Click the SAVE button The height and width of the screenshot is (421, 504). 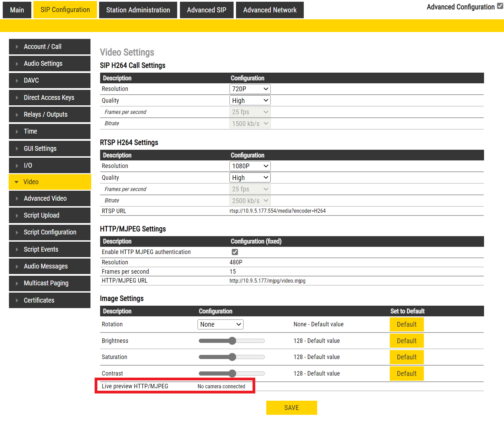291,408
